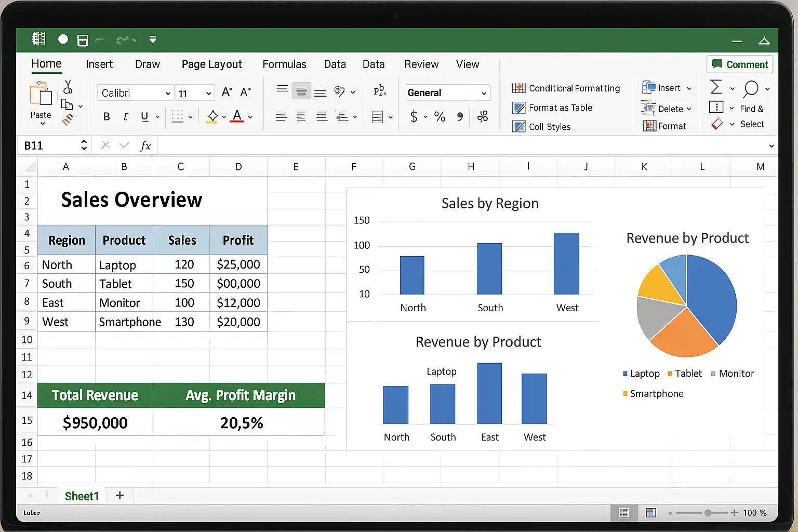798x532 pixels.
Task: Click the zoom slider handle
Action: pyautogui.click(x=708, y=513)
